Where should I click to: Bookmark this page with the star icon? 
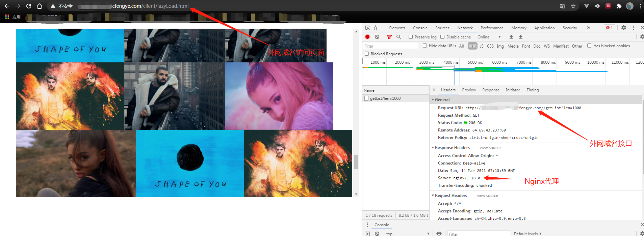(573, 6)
